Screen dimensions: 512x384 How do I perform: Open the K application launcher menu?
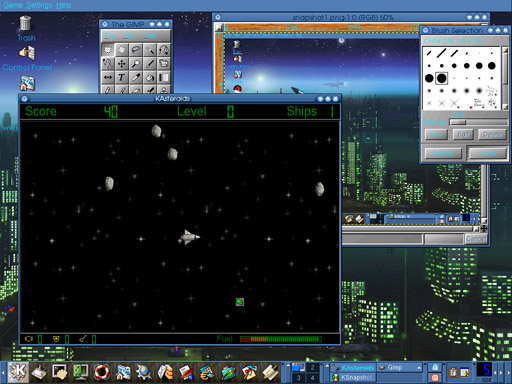coord(17,371)
